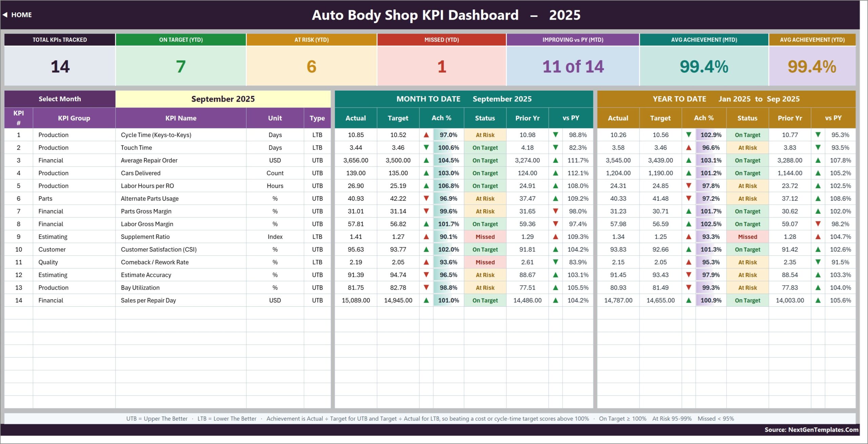868x444 pixels.
Task: Select MTD prior year value 14,486.00
Action: click(x=527, y=300)
